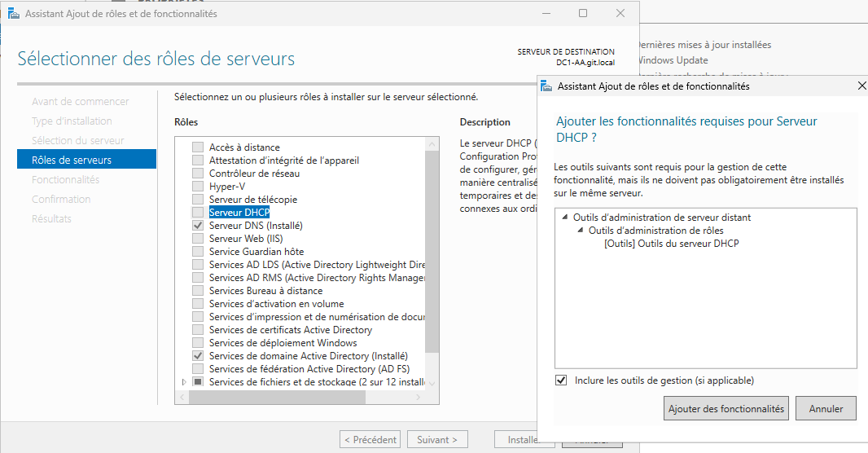Maximize the main wizard window
The width and height of the screenshot is (868, 453).
pos(583,13)
